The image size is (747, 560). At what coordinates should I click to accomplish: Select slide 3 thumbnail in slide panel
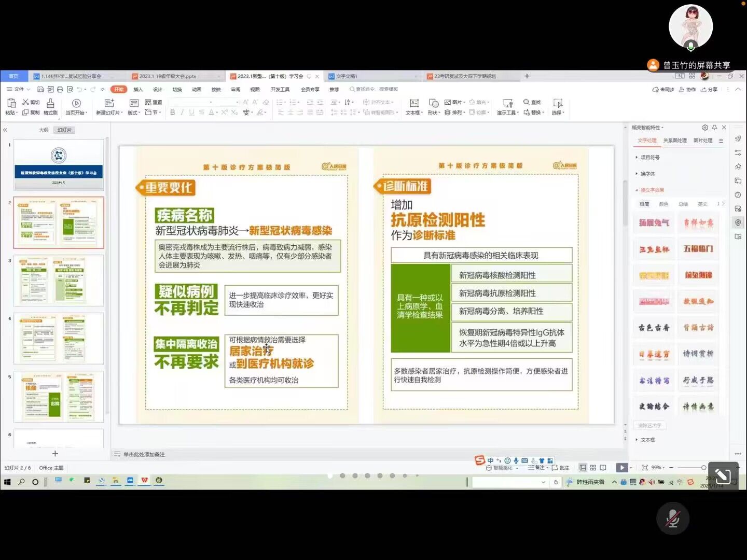[x=59, y=280]
